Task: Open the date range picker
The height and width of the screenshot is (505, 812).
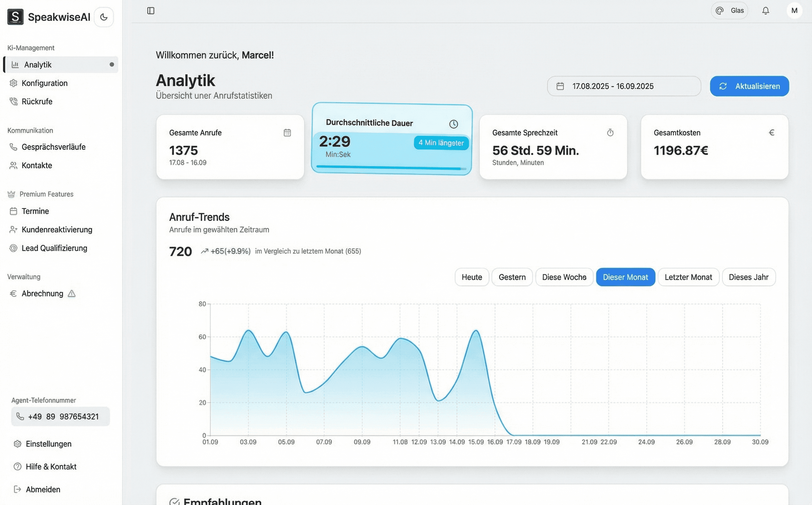Action: coord(624,86)
